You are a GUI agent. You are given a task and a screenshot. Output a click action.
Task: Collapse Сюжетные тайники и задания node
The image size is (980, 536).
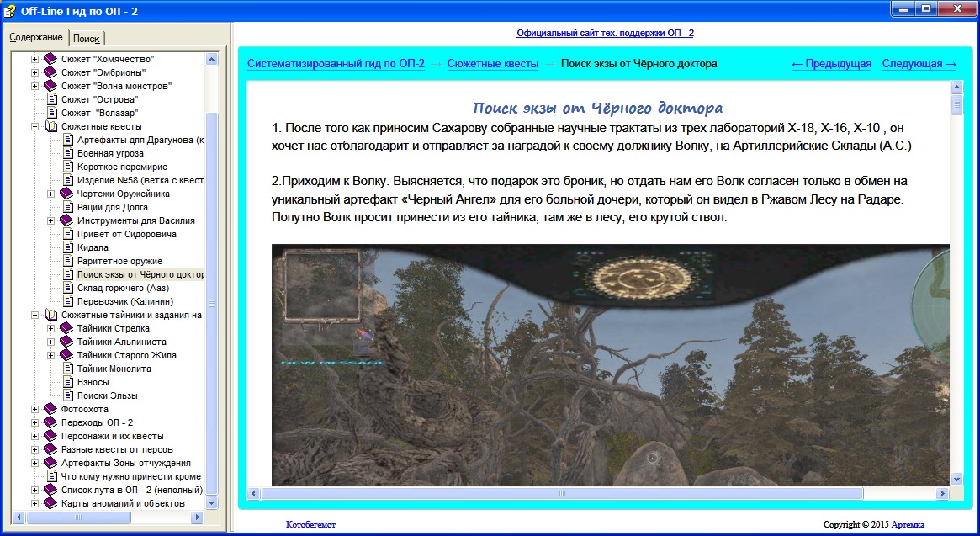point(35,315)
